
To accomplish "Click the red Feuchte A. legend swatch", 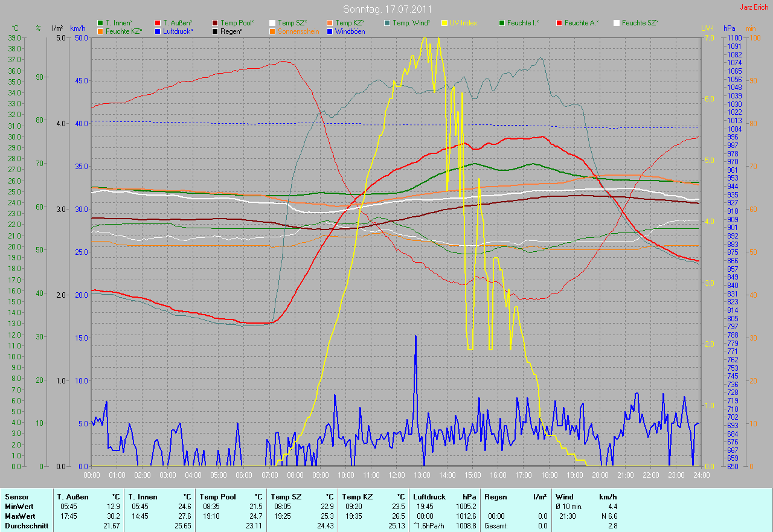I will tap(559, 23).
